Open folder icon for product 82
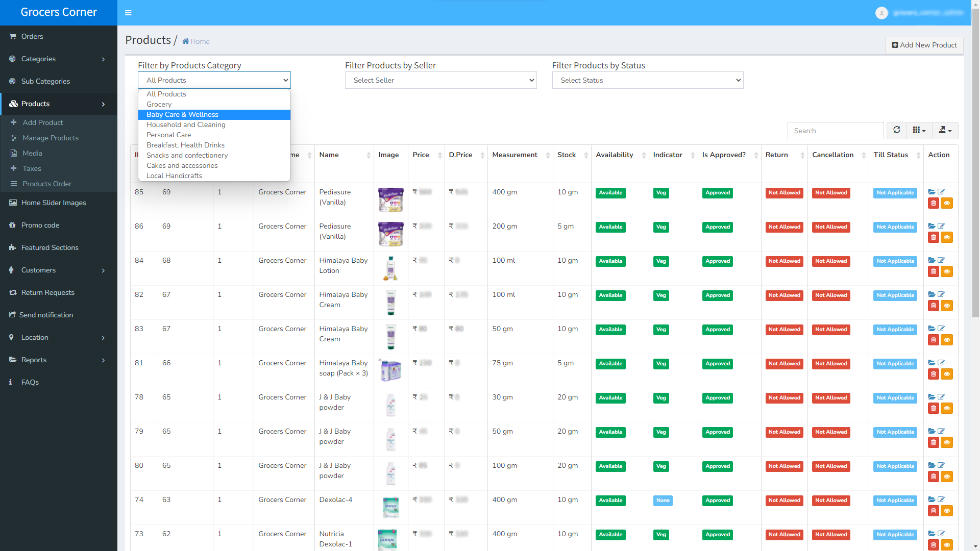The height and width of the screenshot is (551, 980). (932, 294)
